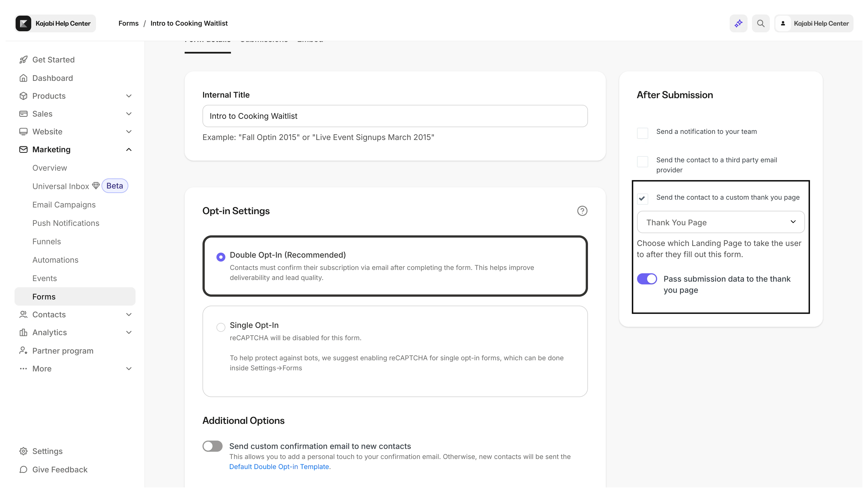Click the Dashboard home icon

click(23, 78)
